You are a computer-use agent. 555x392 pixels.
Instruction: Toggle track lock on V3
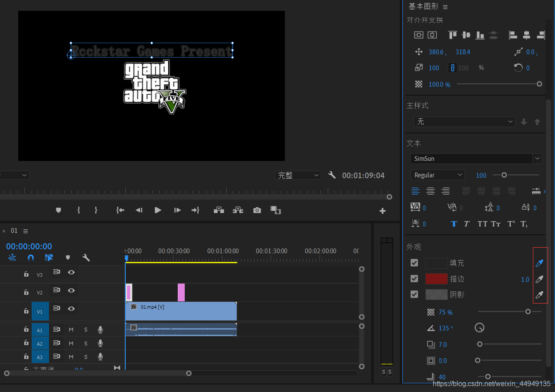point(26,274)
